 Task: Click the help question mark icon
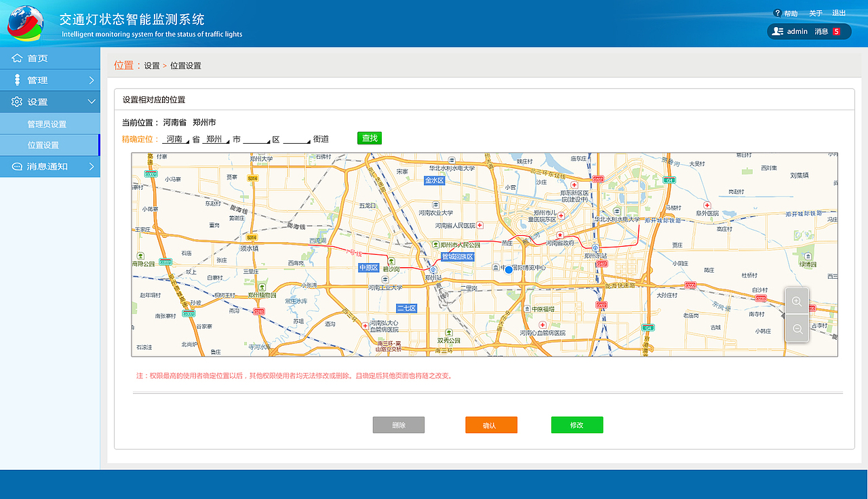click(x=778, y=13)
